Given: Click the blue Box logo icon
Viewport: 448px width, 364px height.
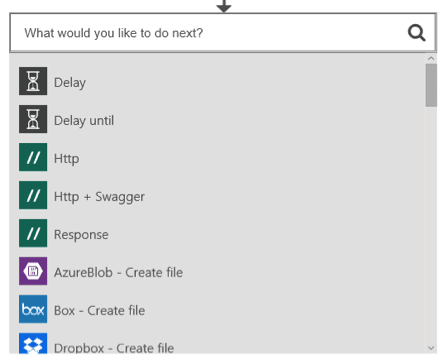Looking at the screenshot, I should pyautogui.click(x=33, y=309).
